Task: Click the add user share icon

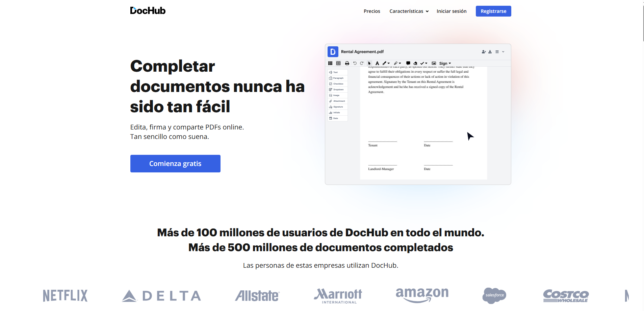Action: coord(484,52)
